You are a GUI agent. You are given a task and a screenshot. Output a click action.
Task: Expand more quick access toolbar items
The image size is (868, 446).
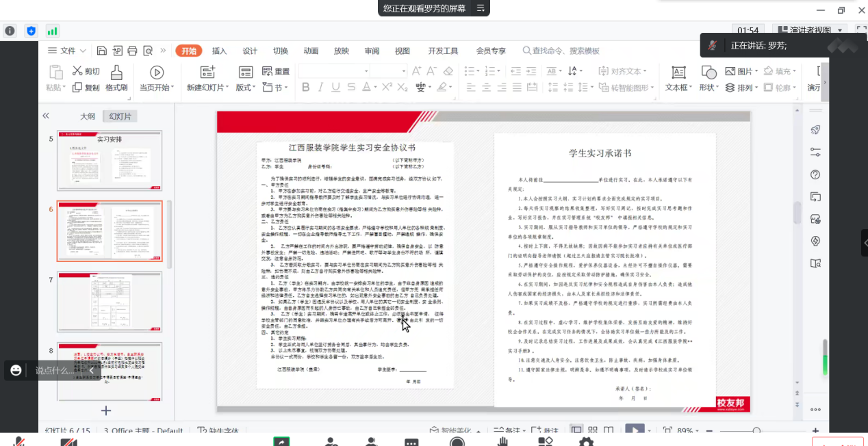tap(163, 51)
